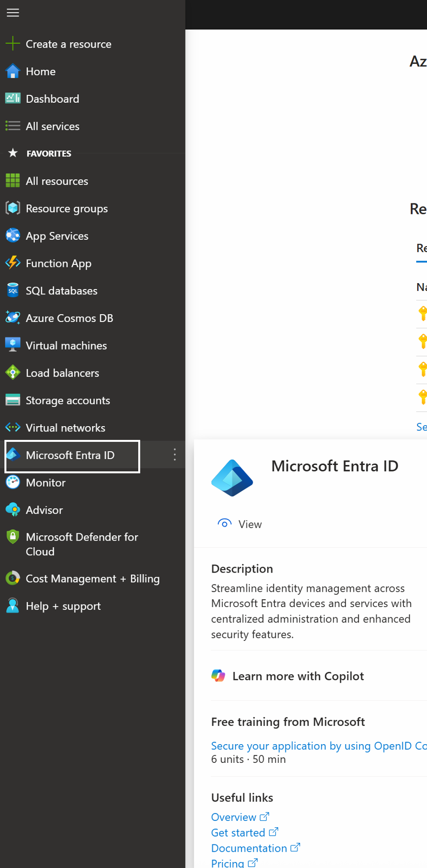Click the Home house icon

13,71
